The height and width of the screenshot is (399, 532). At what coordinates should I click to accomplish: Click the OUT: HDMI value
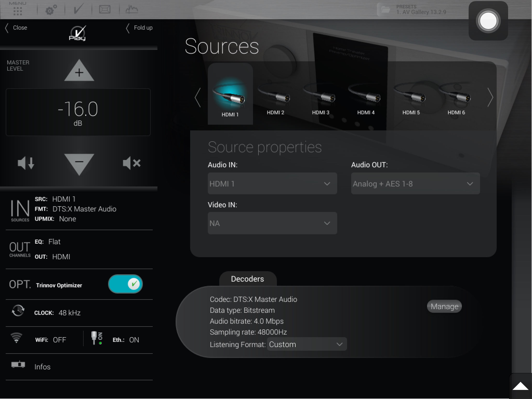click(61, 257)
